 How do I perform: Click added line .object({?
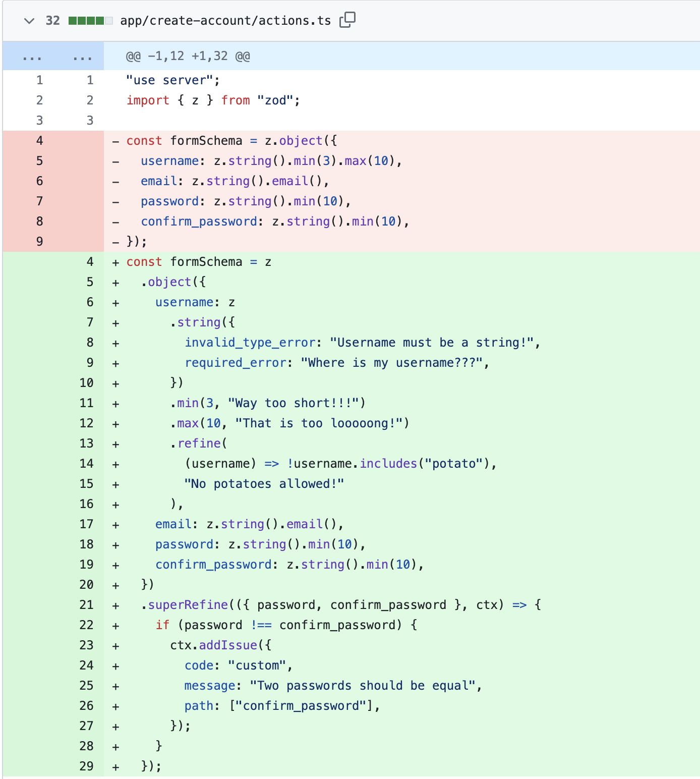point(173,282)
